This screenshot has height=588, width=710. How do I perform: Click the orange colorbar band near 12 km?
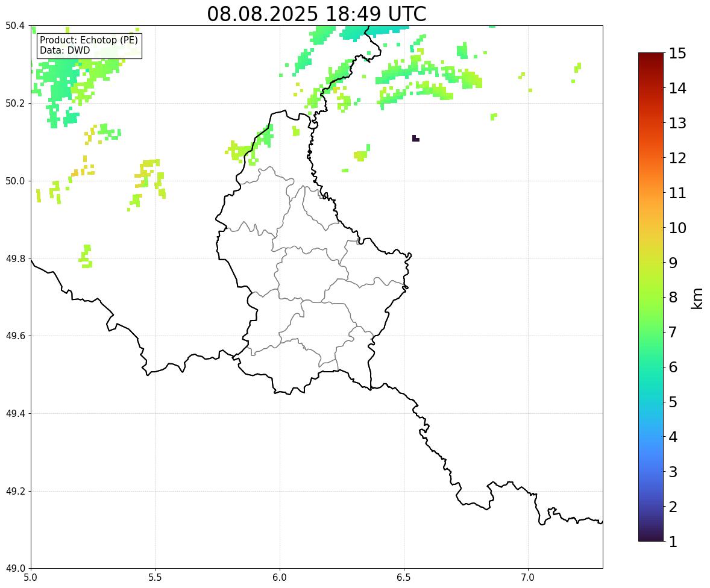click(x=651, y=158)
